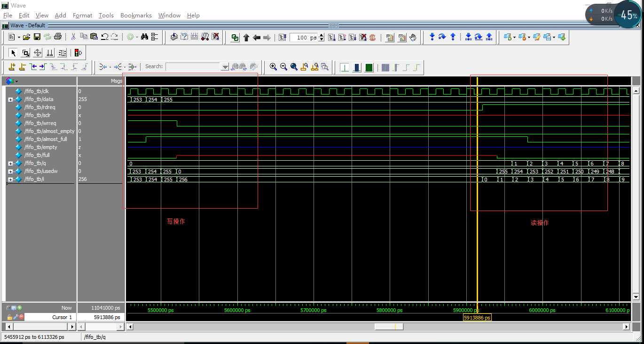Select the /fifo_tb/rdreq signal name
This screenshot has height=344, width=644.
point(39,107)
